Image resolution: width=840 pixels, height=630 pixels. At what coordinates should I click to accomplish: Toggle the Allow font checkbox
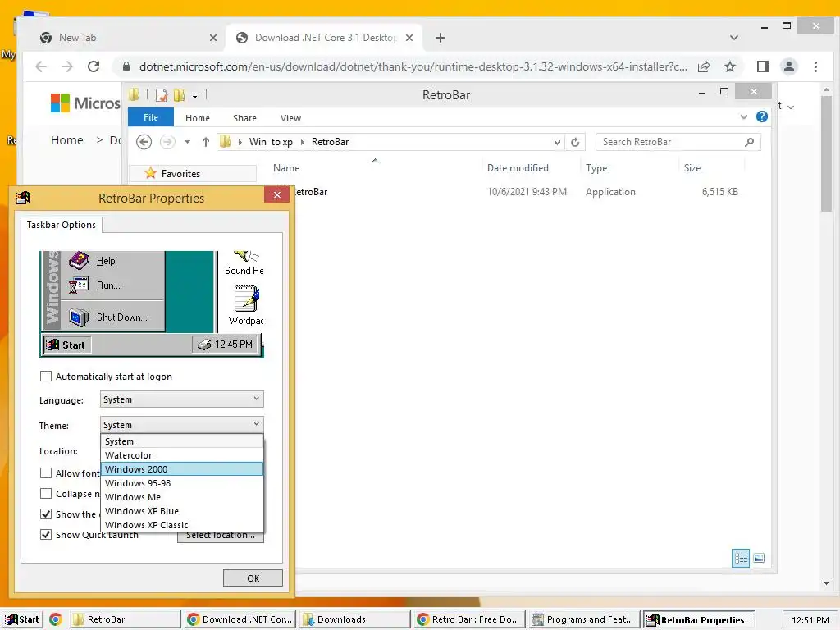click(x=46, y=473)
